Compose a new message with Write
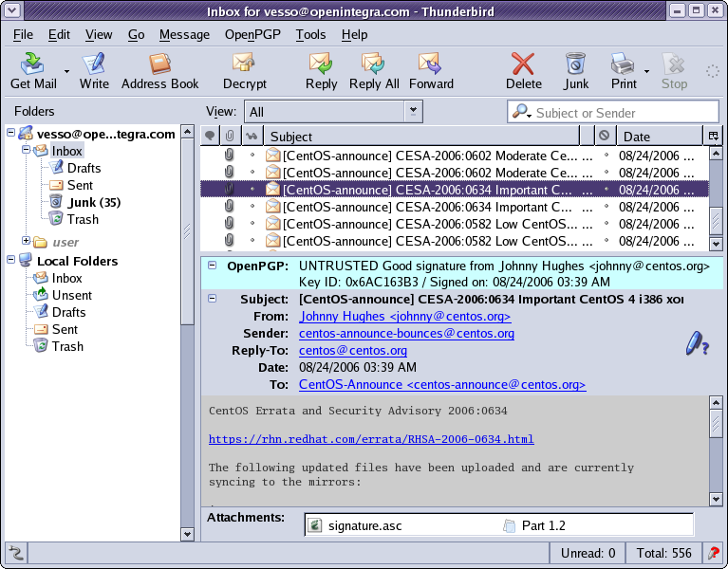This screenshot has width=728, height=569. pos(94,71)
